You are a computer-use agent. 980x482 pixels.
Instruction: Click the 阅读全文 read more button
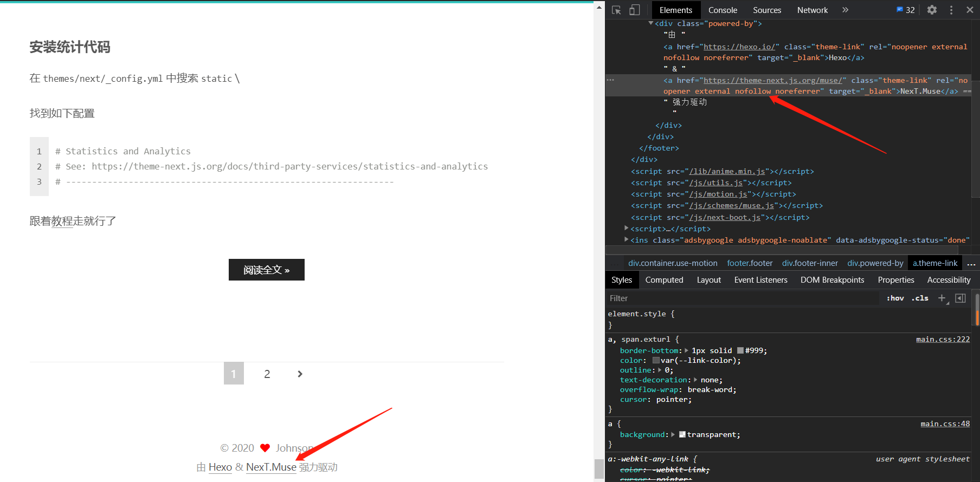[266, 270]
